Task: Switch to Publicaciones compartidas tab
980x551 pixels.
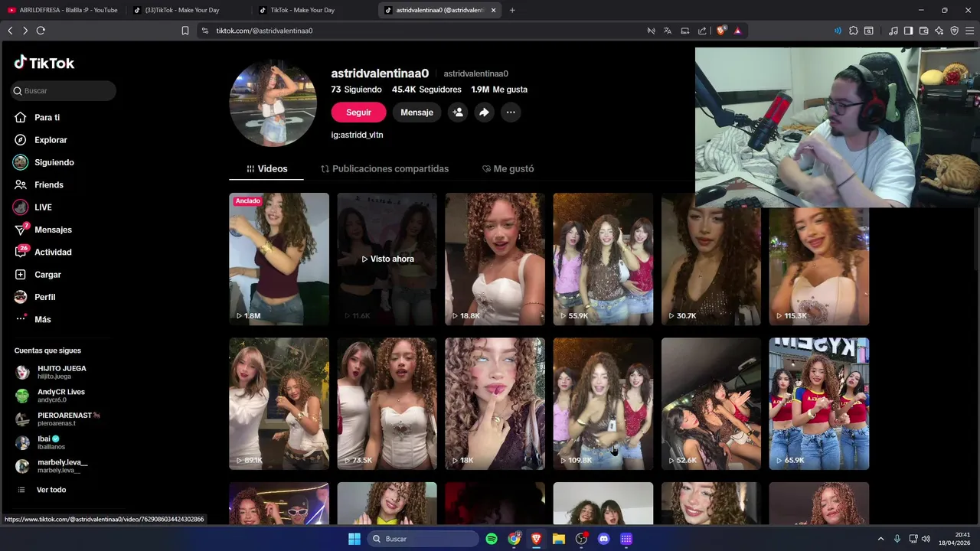Action: click(x=384, y=168)
